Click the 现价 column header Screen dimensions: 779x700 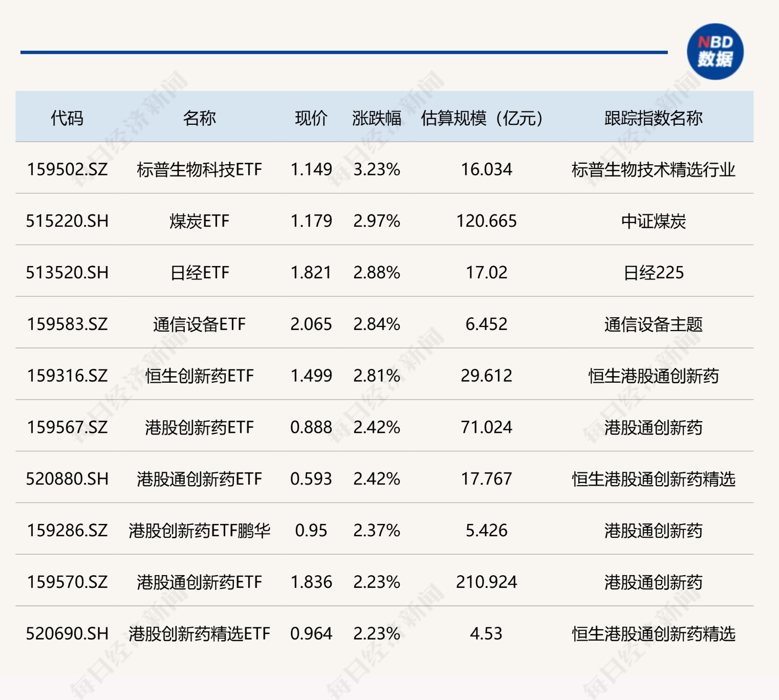coord(311,118)
